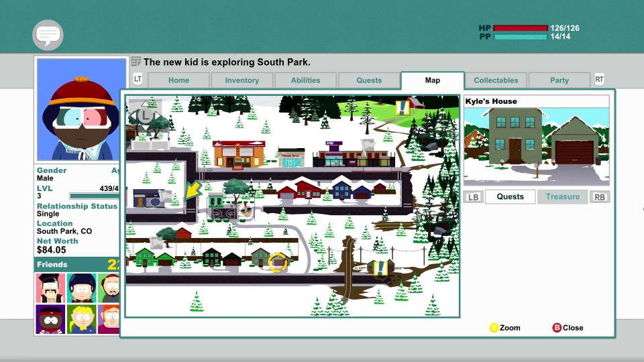
Task: Click the Kyle's House preview image
Action: click(537, 147)
